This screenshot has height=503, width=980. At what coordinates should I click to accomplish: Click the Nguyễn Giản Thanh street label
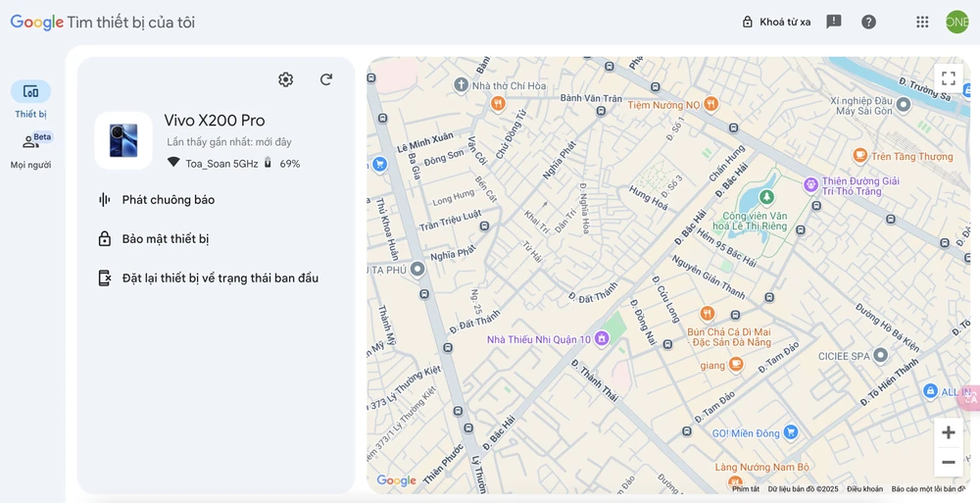709,277
